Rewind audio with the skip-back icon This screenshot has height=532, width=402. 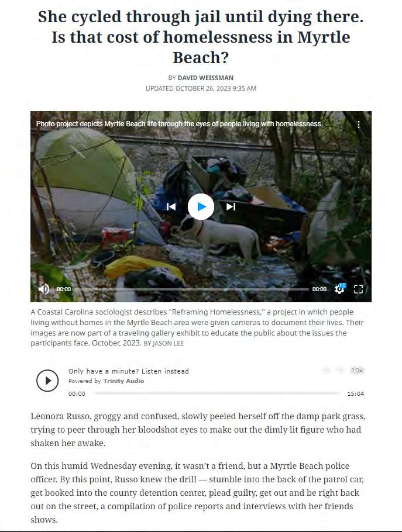tap(326, 370)
